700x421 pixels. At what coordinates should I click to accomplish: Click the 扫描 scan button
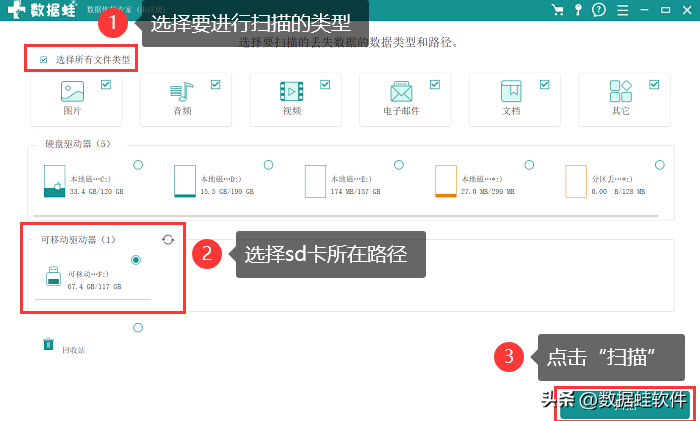[625, 405]
